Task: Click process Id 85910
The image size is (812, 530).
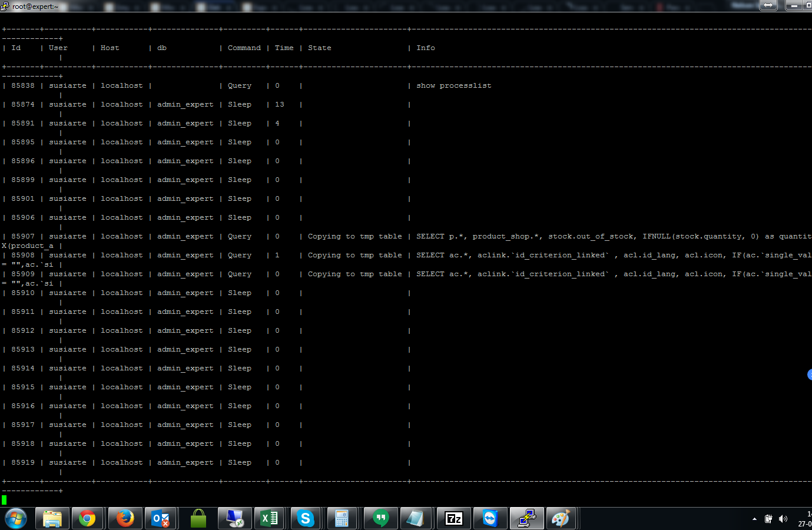Action: coord(23,293)
